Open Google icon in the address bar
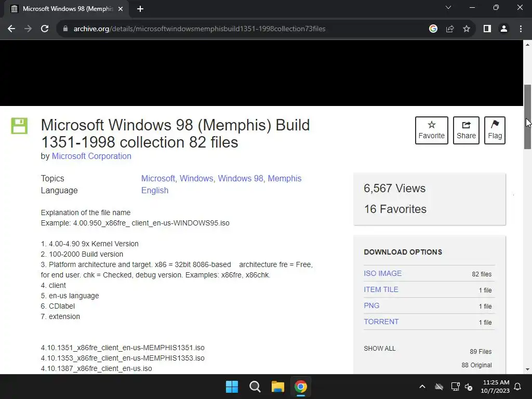The height and width of the screenshot is (399, 532). 433,29
